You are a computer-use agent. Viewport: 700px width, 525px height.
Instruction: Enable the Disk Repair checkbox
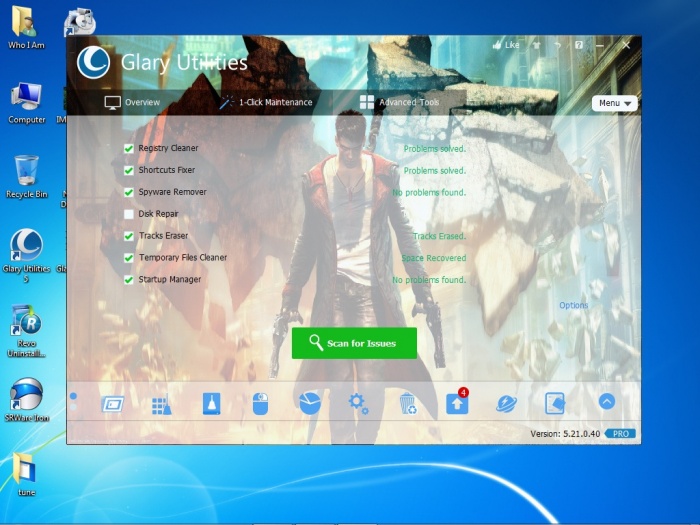pos(129,214)
